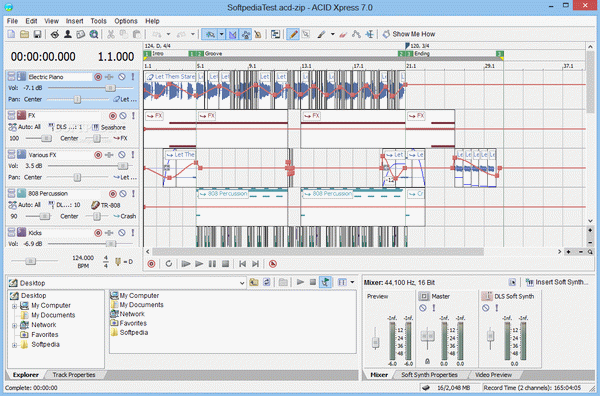
Task: Click the Cut scissors icon
Action: click(x=111, y=34)
